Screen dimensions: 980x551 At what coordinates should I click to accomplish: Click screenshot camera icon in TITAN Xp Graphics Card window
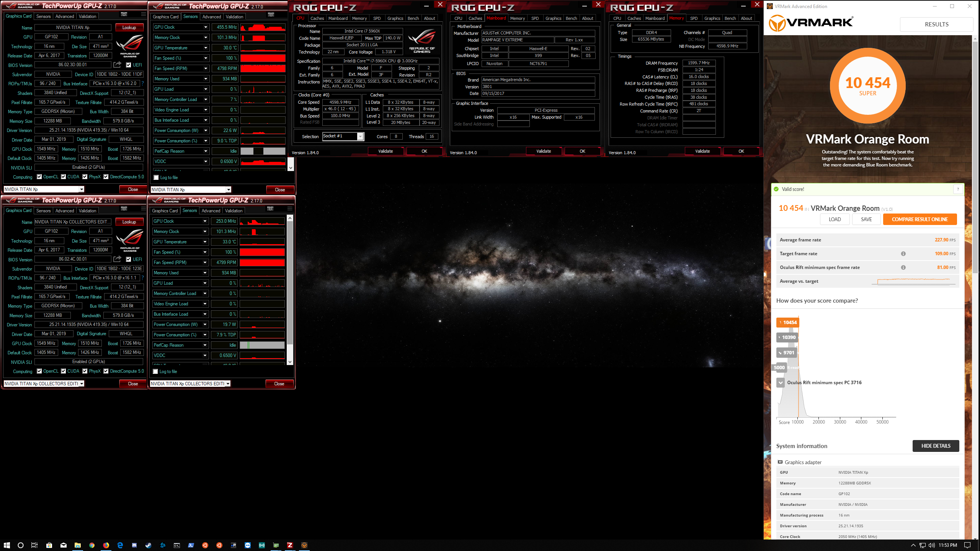click(x=124, y=15)
